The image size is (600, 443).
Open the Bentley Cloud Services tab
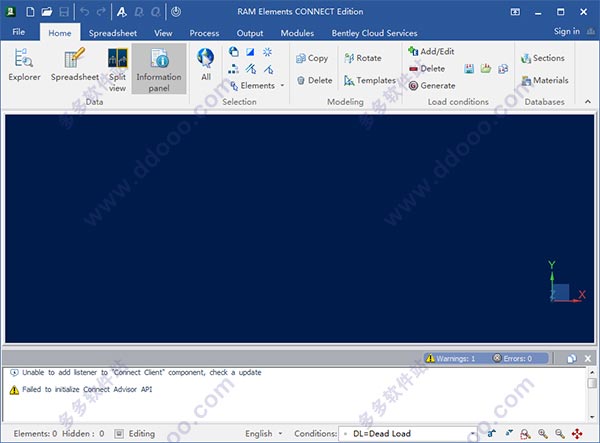[x=374, y=33]
